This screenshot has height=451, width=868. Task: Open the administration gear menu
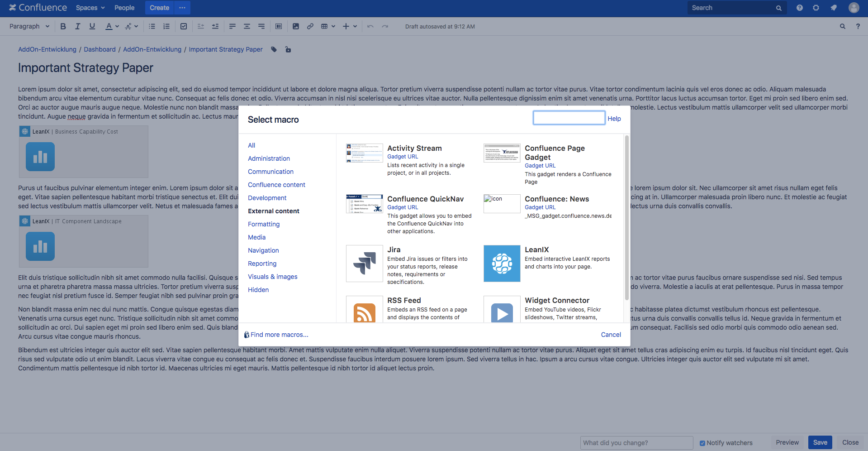[x=816, y=8]
